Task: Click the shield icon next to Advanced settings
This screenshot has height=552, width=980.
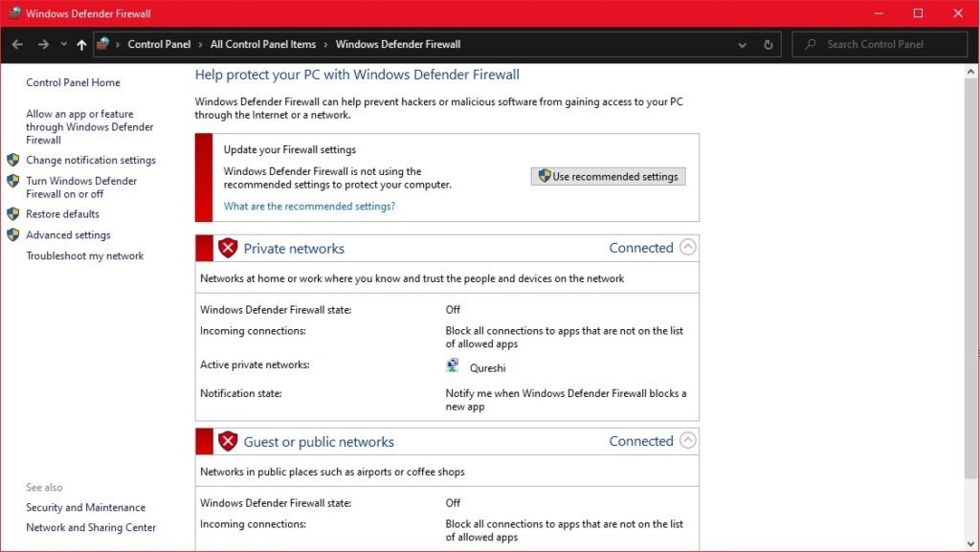Action: tap(13, 235)
